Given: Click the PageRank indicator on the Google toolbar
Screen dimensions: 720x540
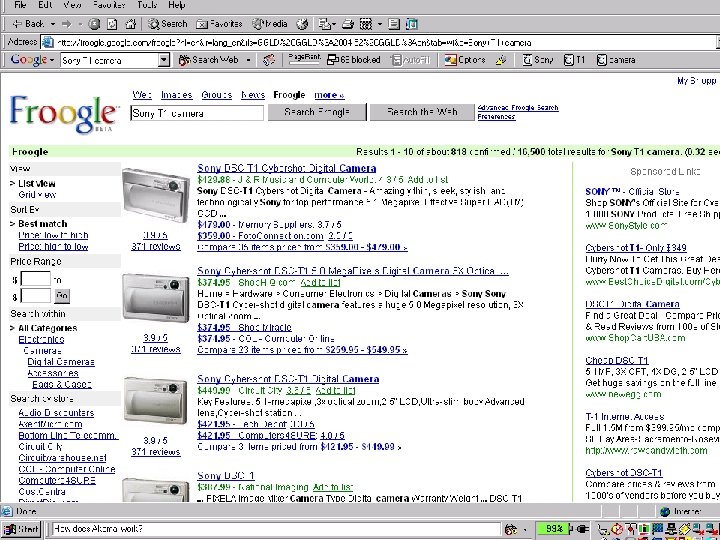Looking at the screenshot, I should (x=304, y=59).
